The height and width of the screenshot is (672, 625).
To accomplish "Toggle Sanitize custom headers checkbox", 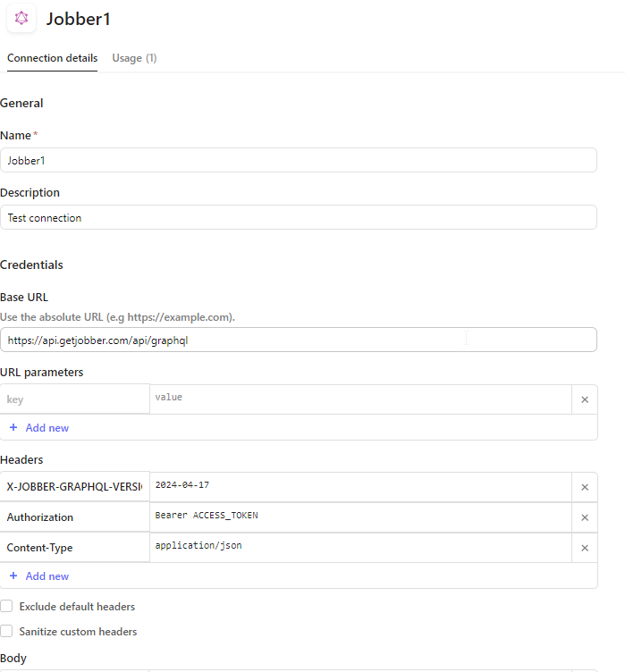I will 6,631.
